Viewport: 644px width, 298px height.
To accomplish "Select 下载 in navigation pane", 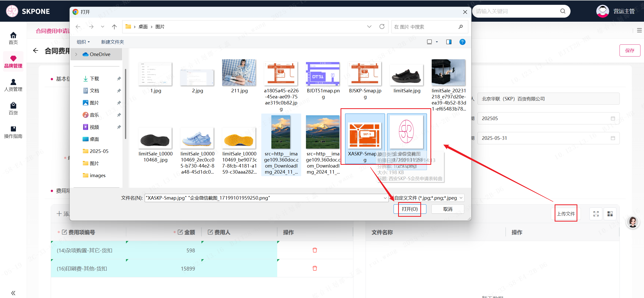I will click(94, 79).
